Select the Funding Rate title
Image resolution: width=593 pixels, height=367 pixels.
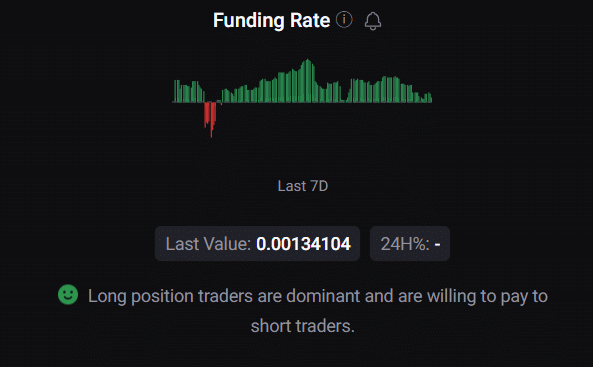coord(272,20)
